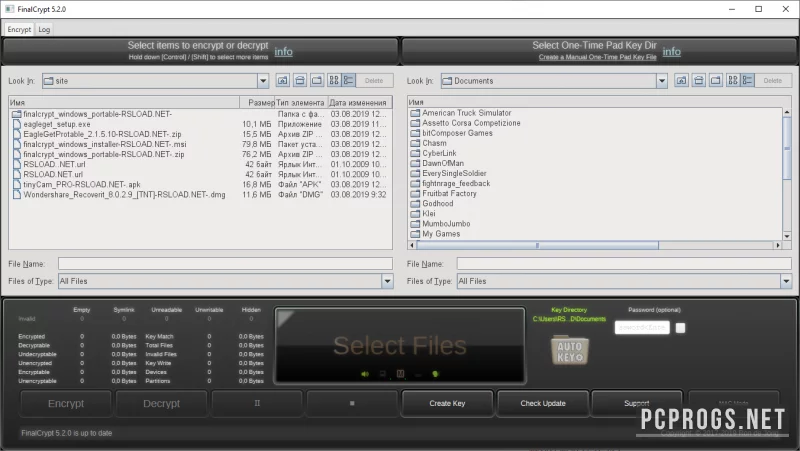Click folder icon of Assetto Corsa Competizione
The height and width of the screenshot is (451, 800).
tap(415, 123)
